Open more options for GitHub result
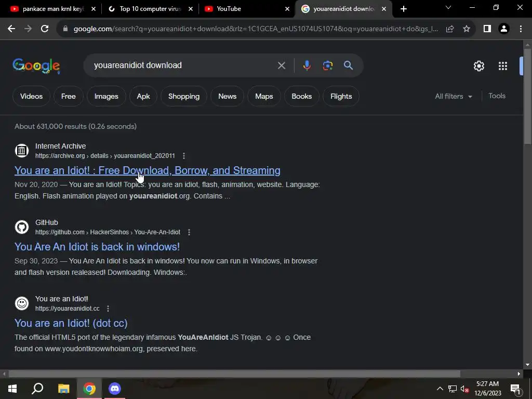This screenshot has width=532, height=399. (189, 232)
